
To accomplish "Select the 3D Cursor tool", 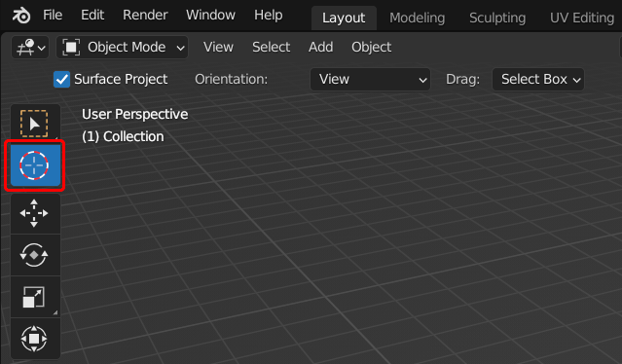I will 35,165.
